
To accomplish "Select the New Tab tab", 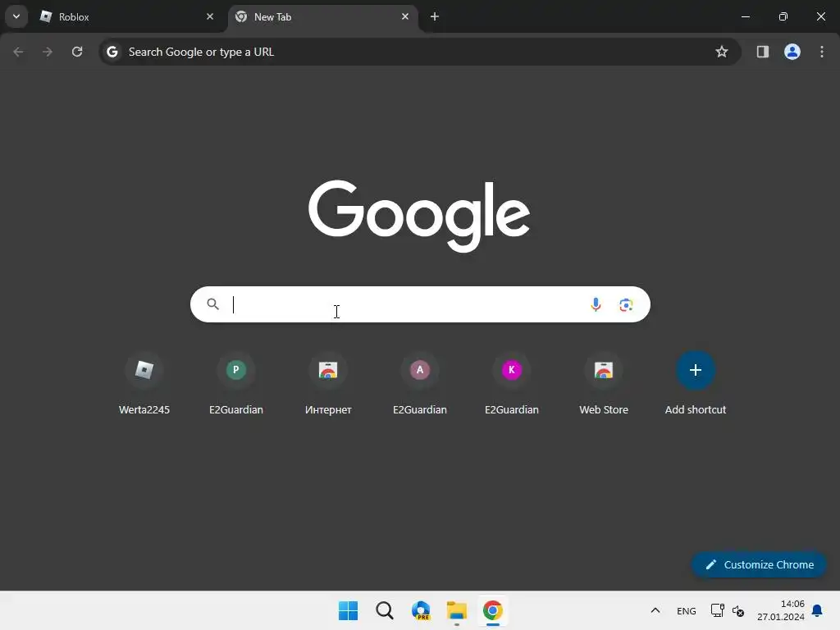I will point(323,17).
